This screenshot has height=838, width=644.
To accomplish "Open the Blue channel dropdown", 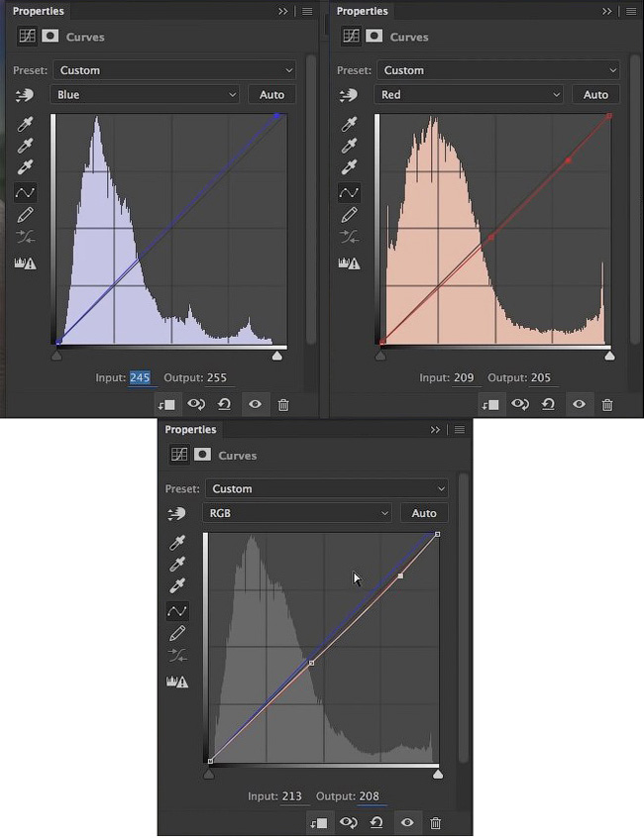I will [145, 94].
